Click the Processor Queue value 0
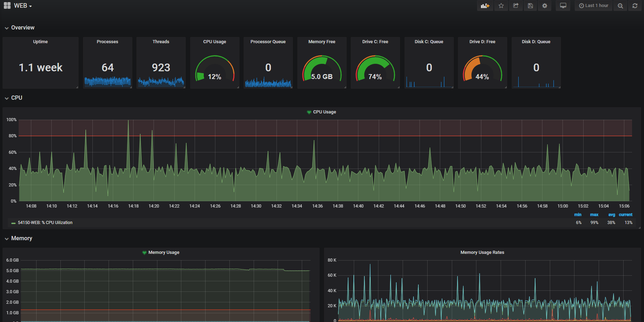 [268, 67]
